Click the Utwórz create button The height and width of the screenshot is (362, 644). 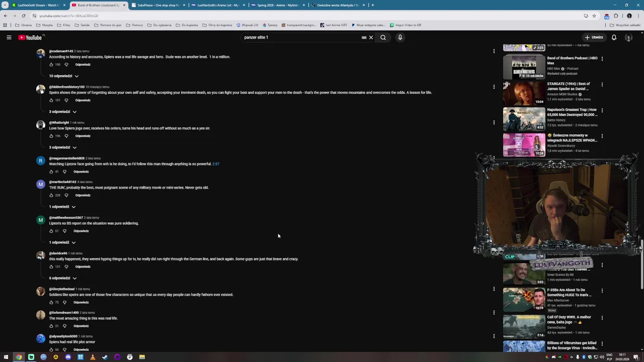click(594, 37)
